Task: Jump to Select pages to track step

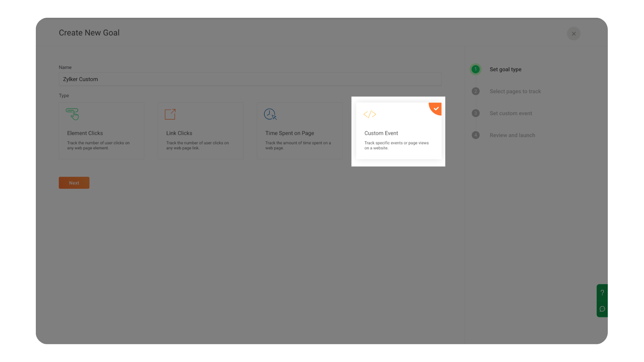Action: point(515,91)
